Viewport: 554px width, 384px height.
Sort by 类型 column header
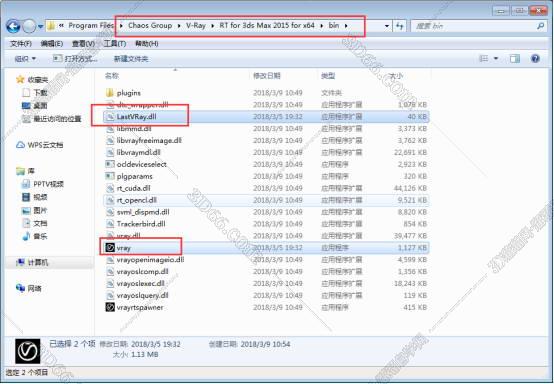point(328,76)
